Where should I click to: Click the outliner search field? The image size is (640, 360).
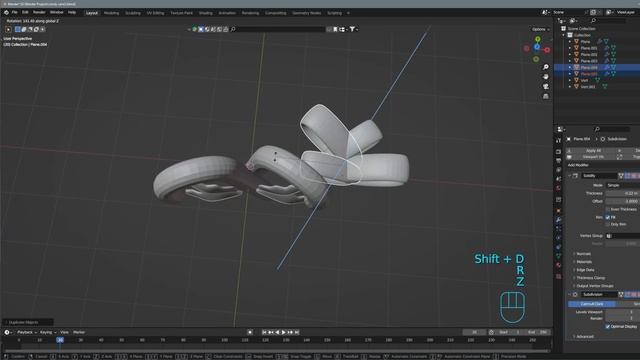607,20
